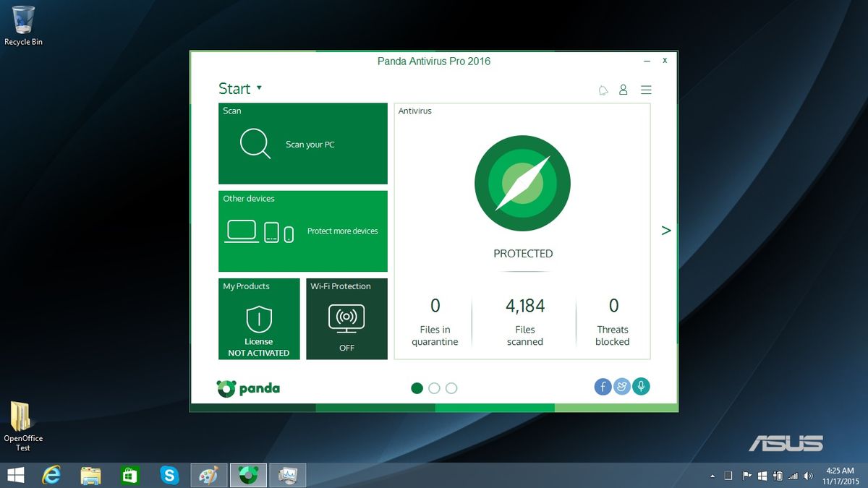Open the monitor app in taskbar

coord(288,475)
